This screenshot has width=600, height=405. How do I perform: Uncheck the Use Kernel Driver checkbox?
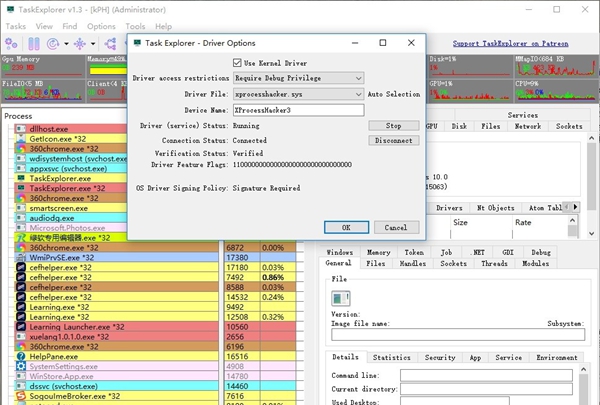coord(237,63)
